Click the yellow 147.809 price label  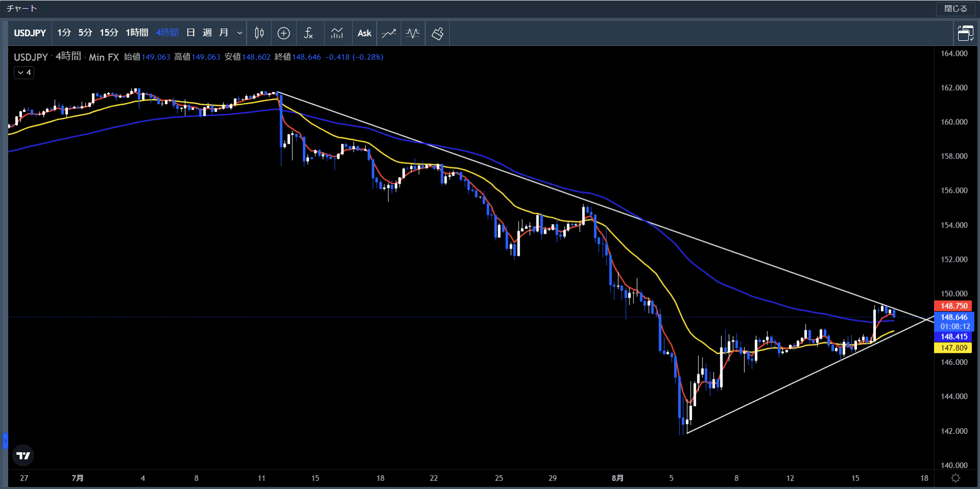(x=954, y=348)
